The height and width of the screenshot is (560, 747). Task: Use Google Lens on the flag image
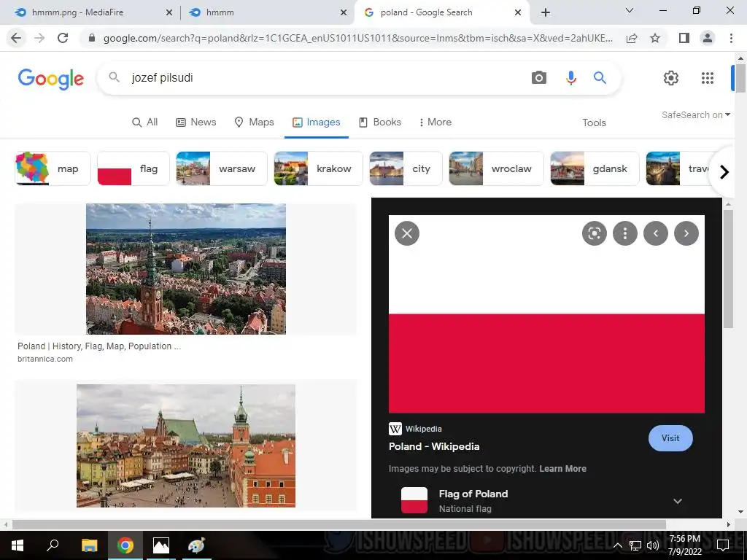[x=594, y=233]
